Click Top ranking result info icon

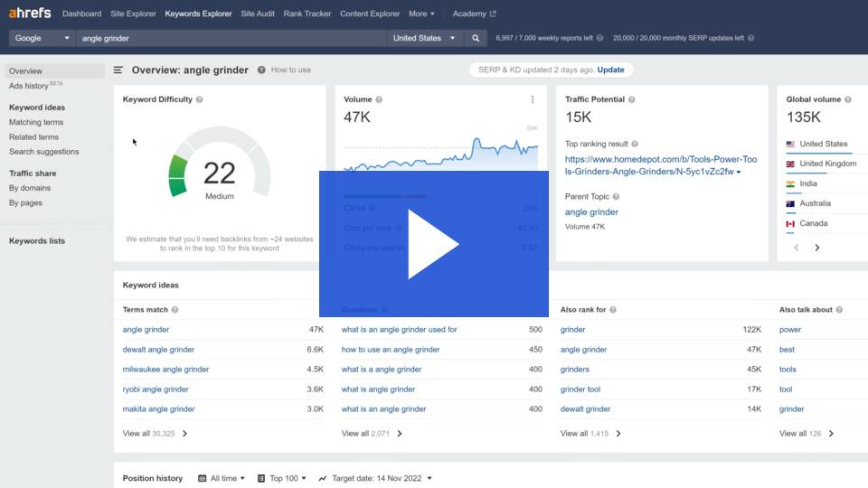[635, 144]
